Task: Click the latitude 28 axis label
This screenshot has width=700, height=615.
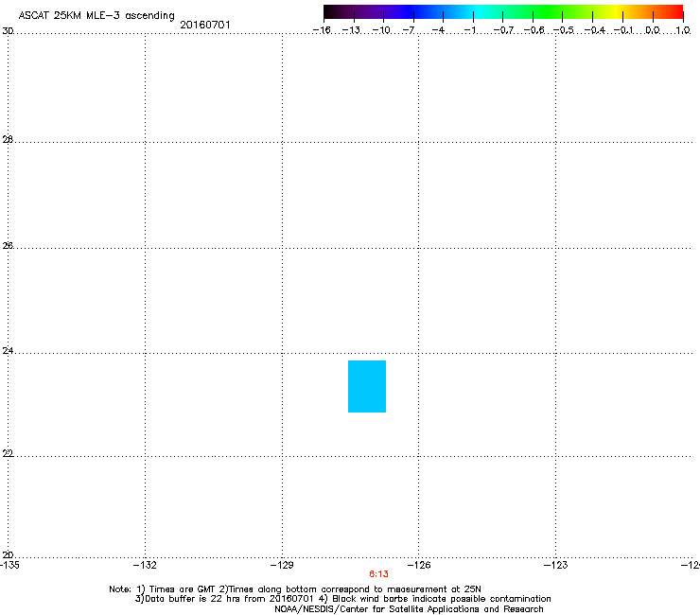Action: (8, 140)
